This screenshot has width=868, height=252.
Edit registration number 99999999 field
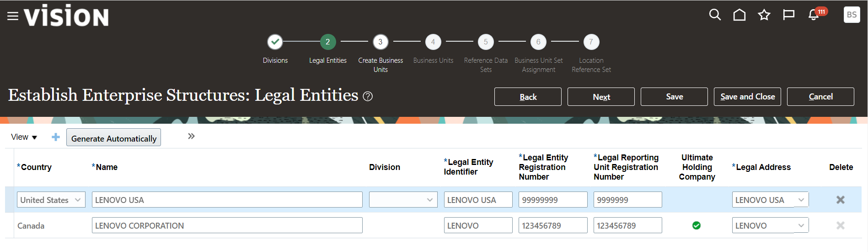[553, 200]
